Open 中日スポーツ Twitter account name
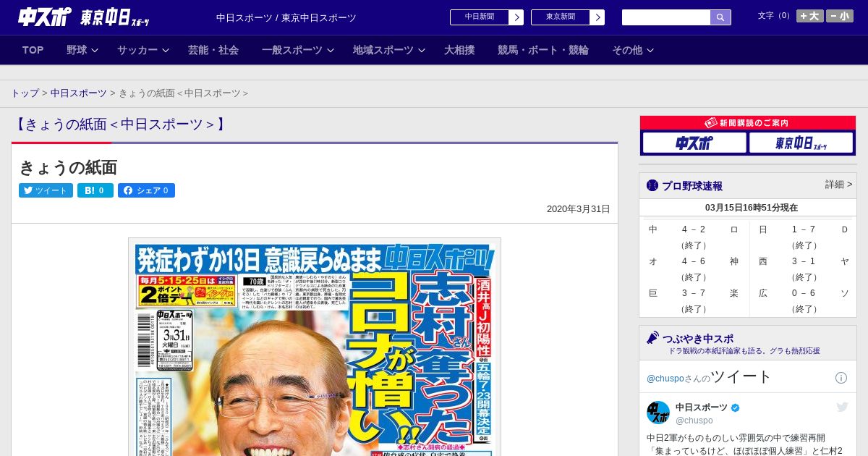The width and height of the screenshot is (868, 456). coord(702,408)
